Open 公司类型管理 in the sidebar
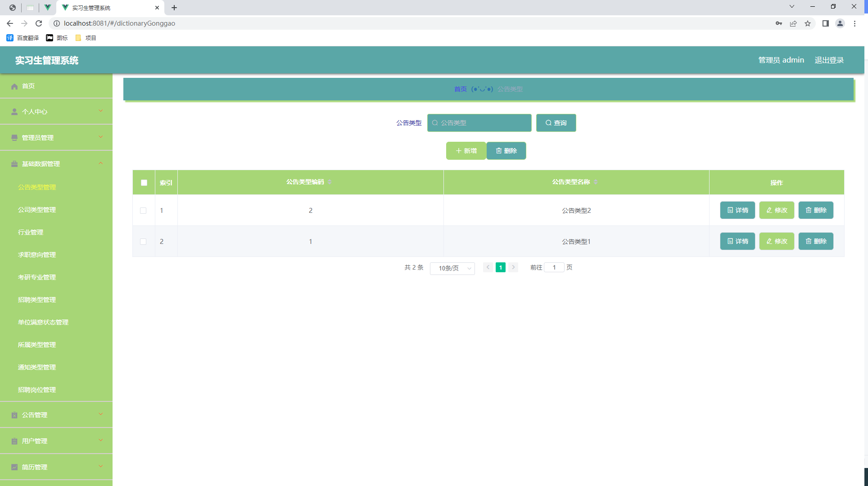The width and height of the screenshot is (868, 486). 37,210
